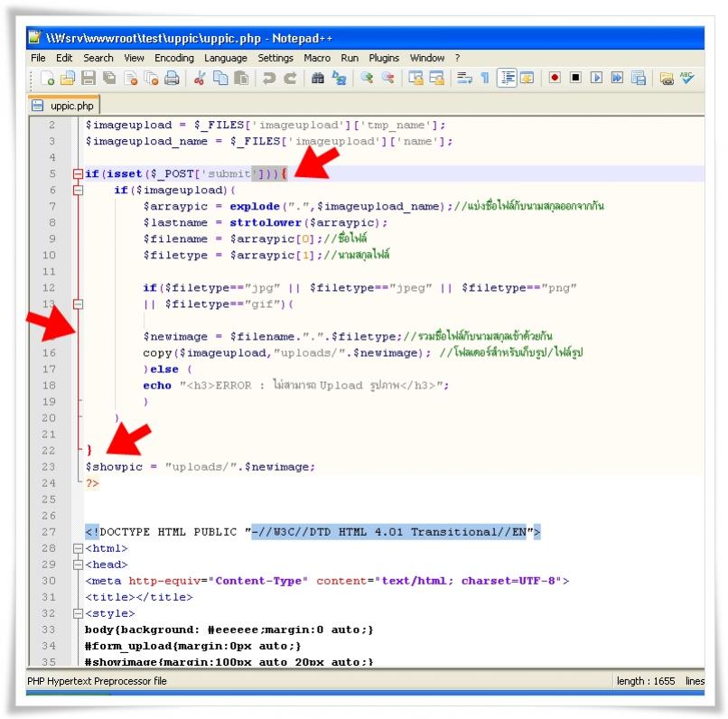Start macro recording with the red dot
The width and height of the screenshot is (728, 719).
555,78
